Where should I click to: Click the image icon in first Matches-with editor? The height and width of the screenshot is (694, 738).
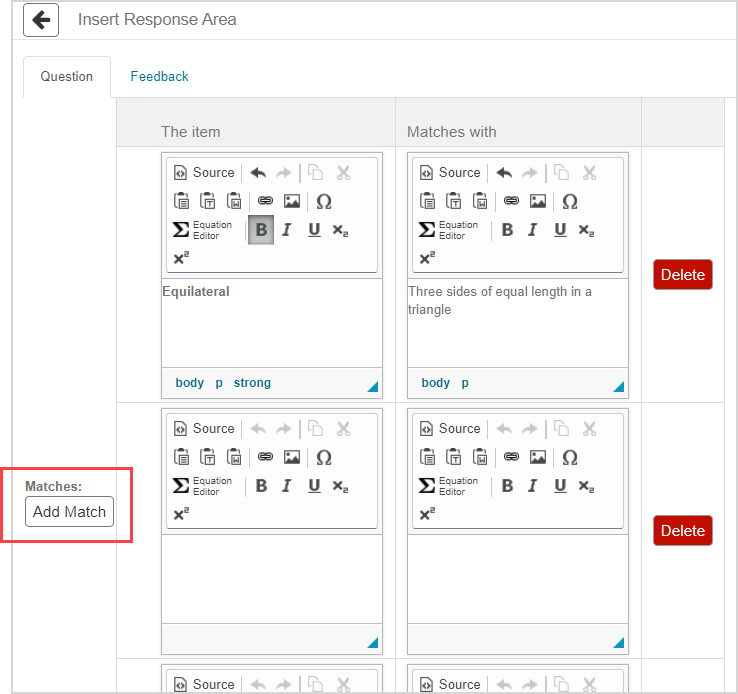pyautogui.click(x=538, y=201)
